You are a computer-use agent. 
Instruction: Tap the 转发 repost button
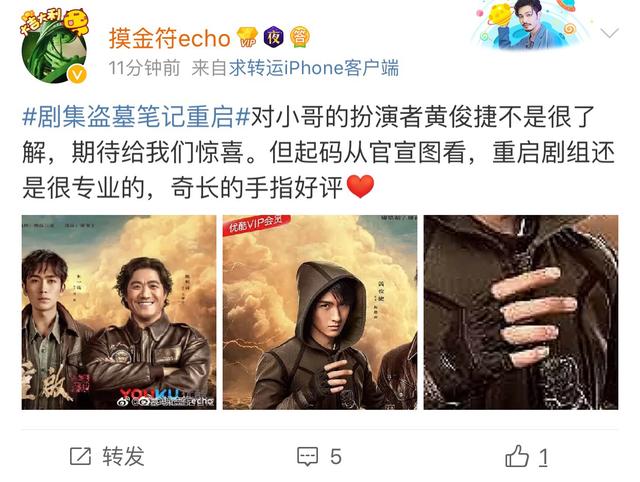tap(123, 456)
